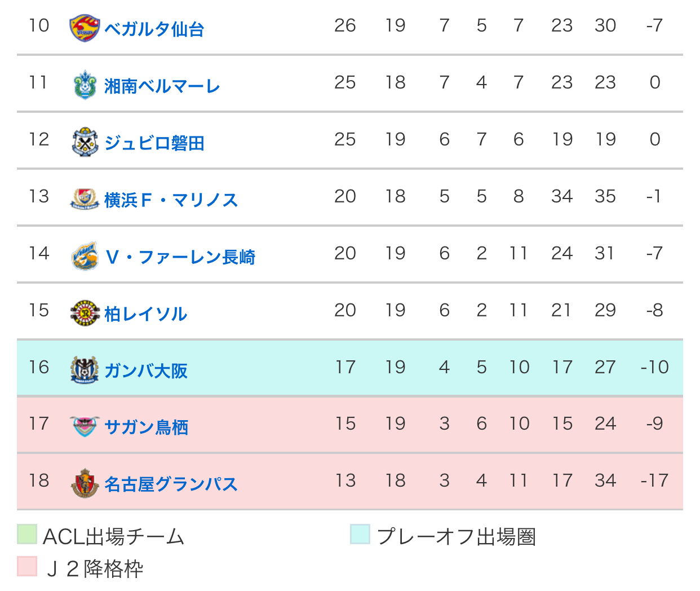Open the 横浜F・マリノス team link

[171, 200]
